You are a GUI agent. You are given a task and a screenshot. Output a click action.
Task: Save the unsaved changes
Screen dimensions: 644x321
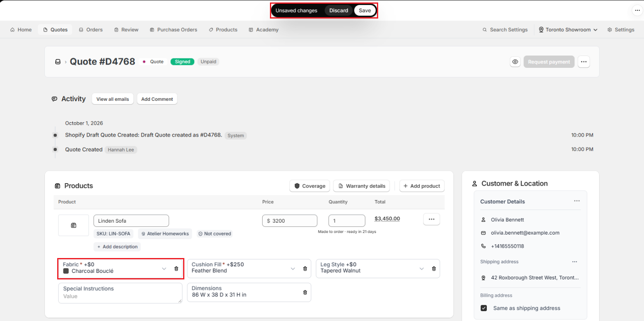click(x=365, y=11)
